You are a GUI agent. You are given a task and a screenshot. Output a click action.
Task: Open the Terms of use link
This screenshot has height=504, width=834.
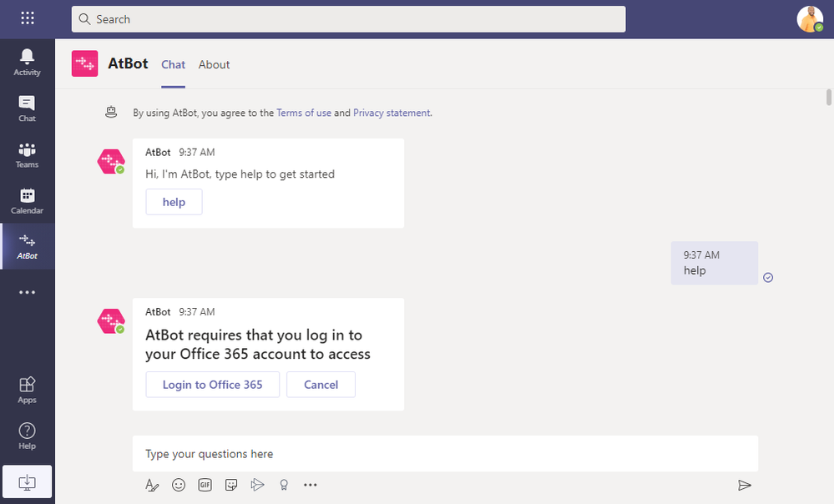304,113
